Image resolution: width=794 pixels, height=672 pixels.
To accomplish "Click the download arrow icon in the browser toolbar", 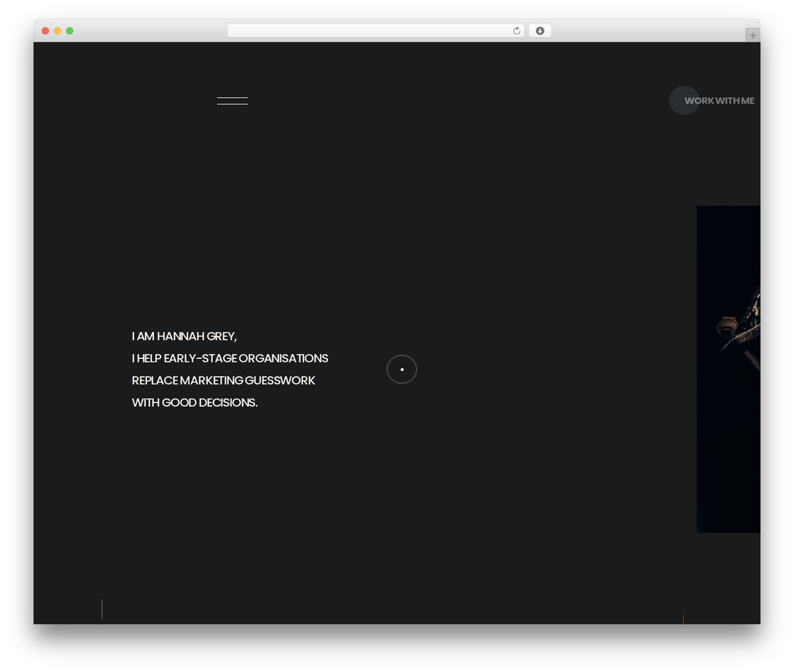I will click(540, 31).
